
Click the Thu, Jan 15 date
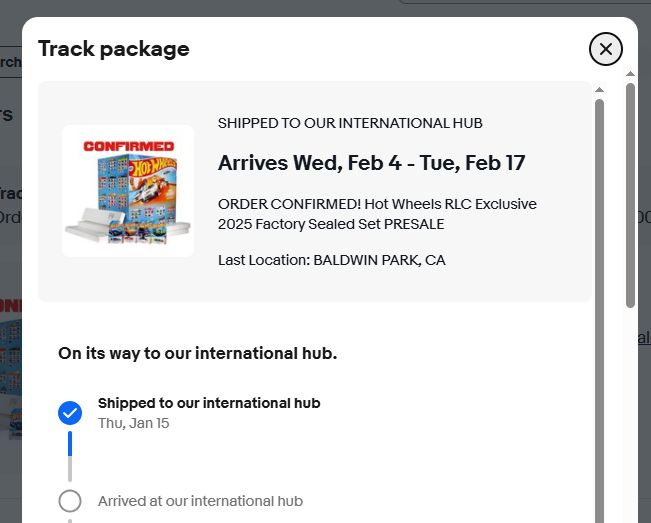pyautogui.click(x=133, y=423)
